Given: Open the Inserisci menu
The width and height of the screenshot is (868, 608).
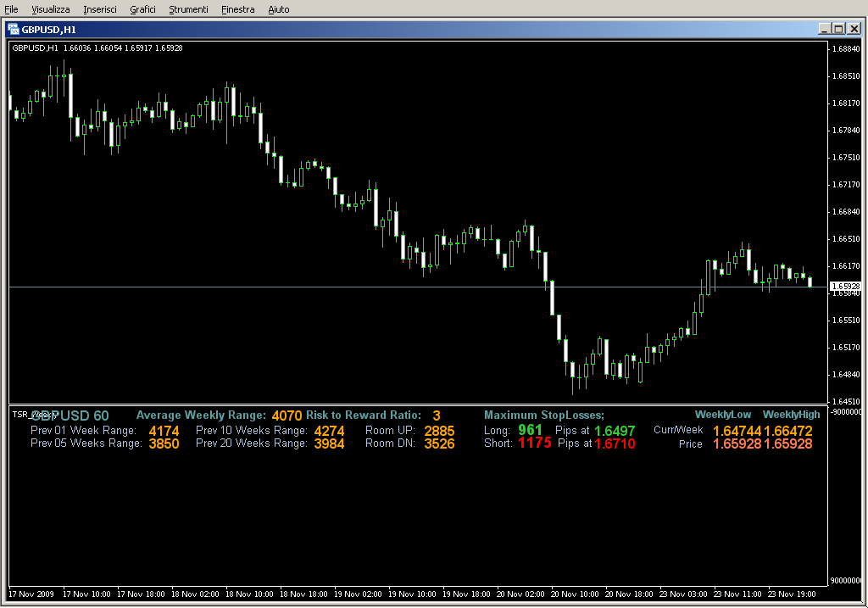Looking at the screenshot, I should point(100,9).
